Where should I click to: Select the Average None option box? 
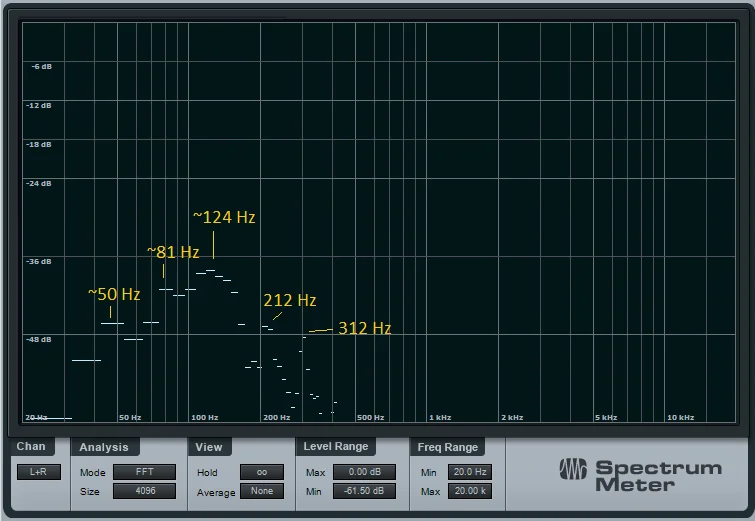pos(262,491)
